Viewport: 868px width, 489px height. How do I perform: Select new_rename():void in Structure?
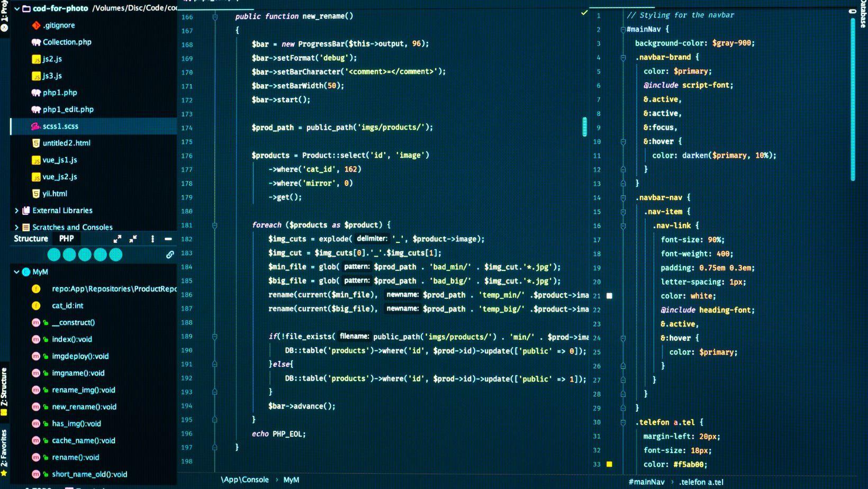coord(84,407)
